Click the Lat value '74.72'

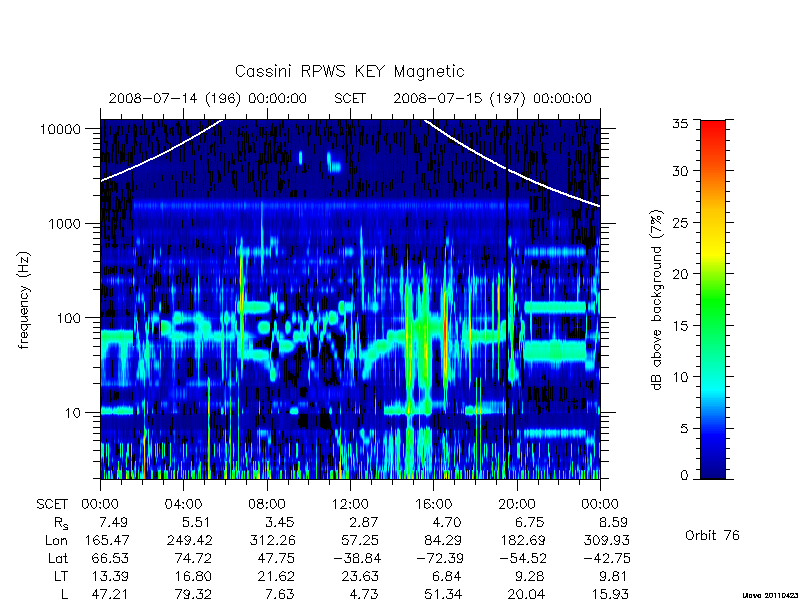[193, 559]
